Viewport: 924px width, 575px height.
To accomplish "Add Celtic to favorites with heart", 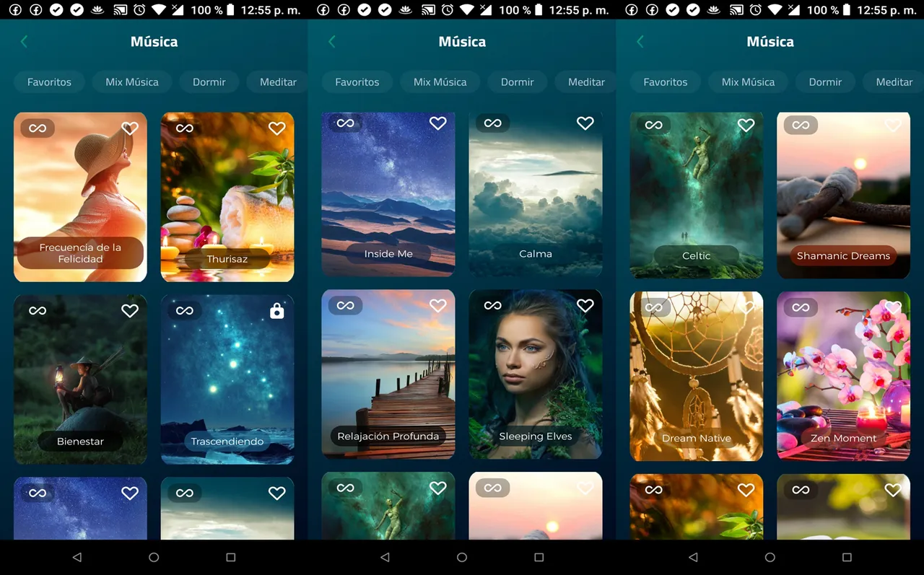I will 746,125.
